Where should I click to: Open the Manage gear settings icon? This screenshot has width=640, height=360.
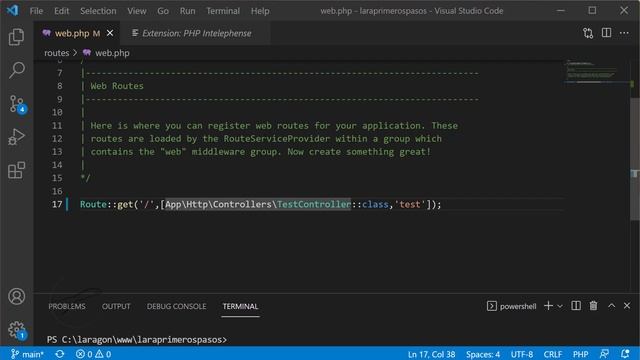tap(17, 330)
